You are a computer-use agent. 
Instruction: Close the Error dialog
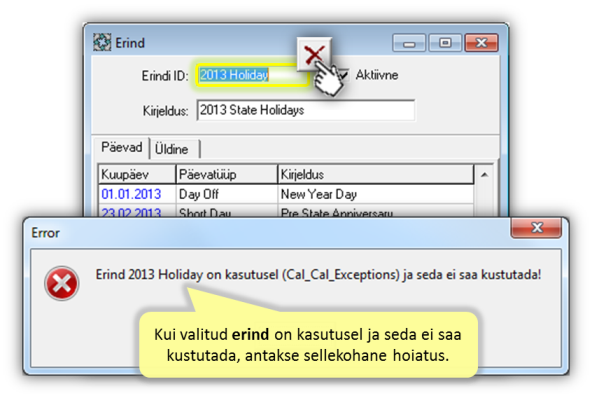pyautogui.click(x=536, y=228)
